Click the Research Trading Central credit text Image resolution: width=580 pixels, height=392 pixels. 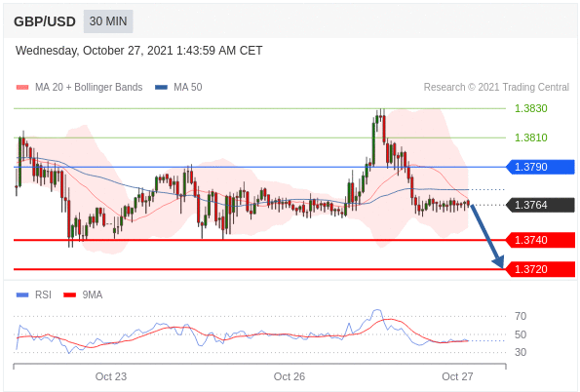(496, 88)
